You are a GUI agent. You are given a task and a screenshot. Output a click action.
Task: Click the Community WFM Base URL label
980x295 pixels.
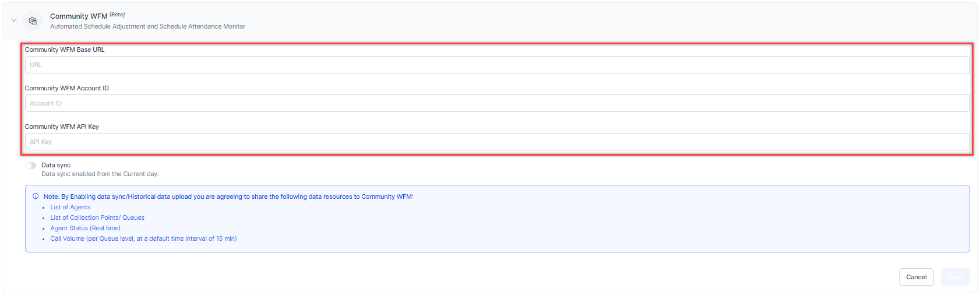coord(65,50)
